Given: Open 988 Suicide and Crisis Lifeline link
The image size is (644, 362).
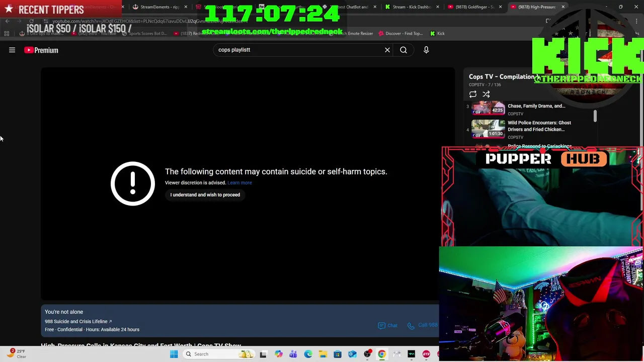Looking at the screenshot, I should click(x=78, y=321).
